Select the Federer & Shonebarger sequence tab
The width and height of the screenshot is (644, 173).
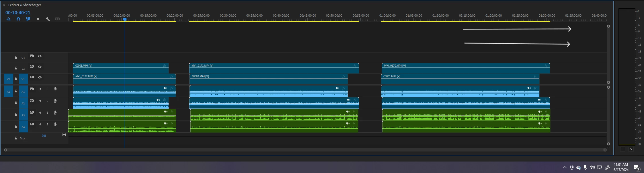click(25, 5)
